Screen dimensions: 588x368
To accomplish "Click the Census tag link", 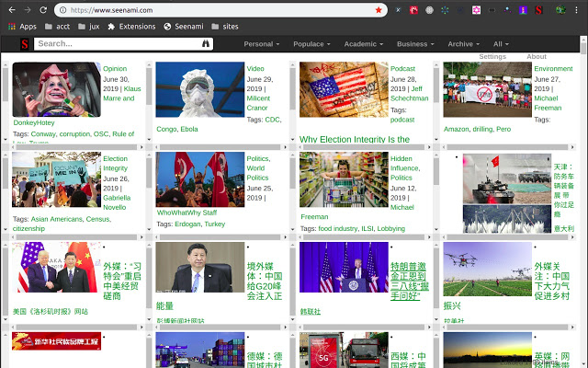I will point(98,219).
